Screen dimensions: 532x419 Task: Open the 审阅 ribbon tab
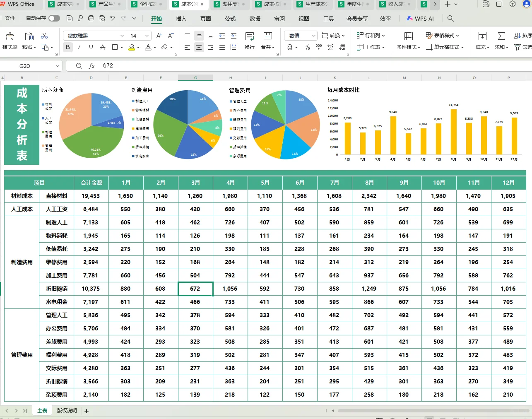[279, 19]
